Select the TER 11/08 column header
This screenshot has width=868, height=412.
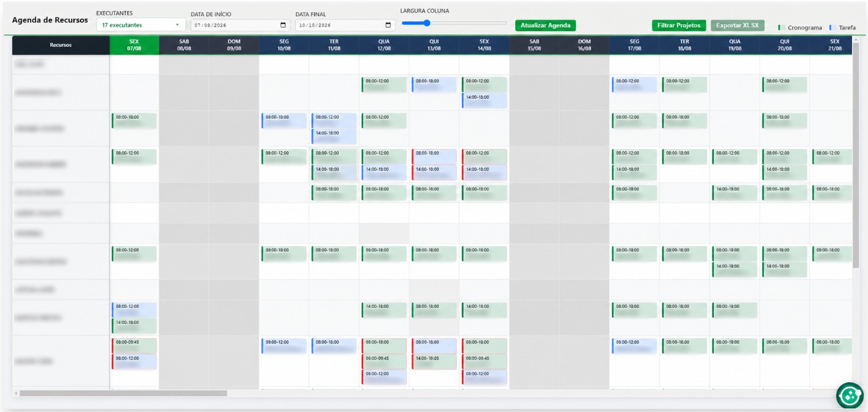(x=334, y=45)
